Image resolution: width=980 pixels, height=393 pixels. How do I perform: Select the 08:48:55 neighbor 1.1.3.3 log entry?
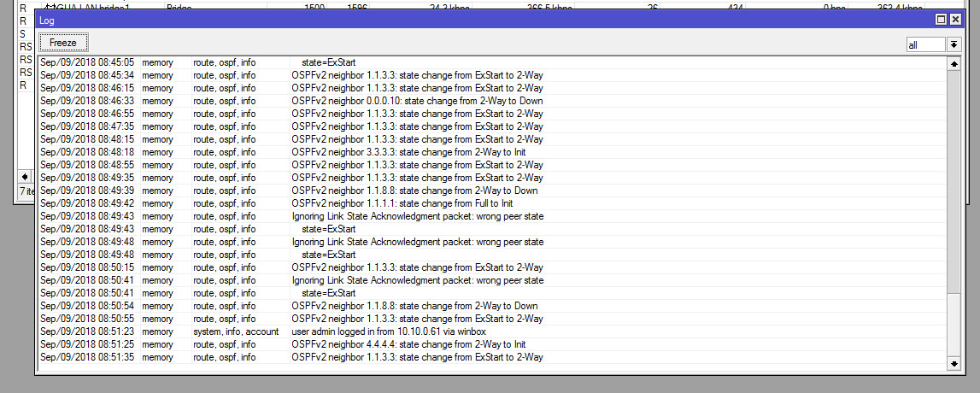[x=492, y=165]
